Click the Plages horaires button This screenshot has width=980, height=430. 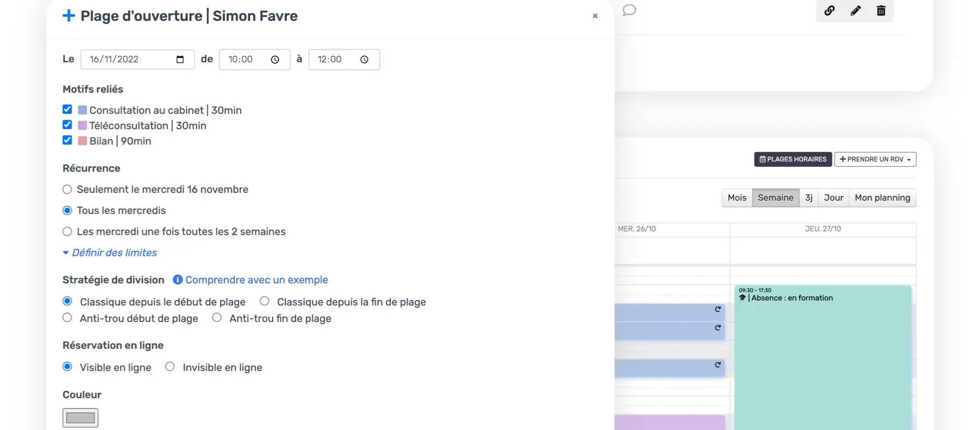(x=793, y=159)
